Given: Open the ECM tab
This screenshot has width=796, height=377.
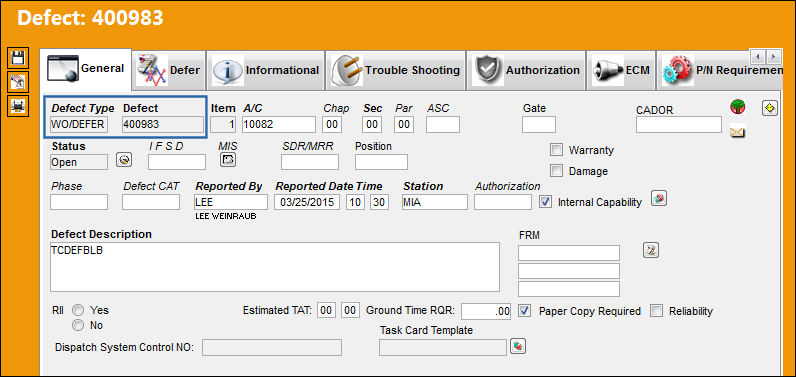Looking at the screenshot, I should (x=620, y=70).
